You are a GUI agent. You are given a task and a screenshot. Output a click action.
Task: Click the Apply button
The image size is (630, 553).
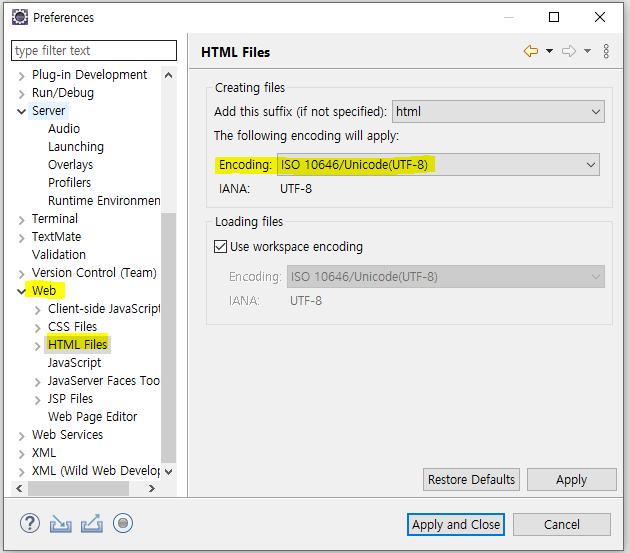tap(571, 479)
